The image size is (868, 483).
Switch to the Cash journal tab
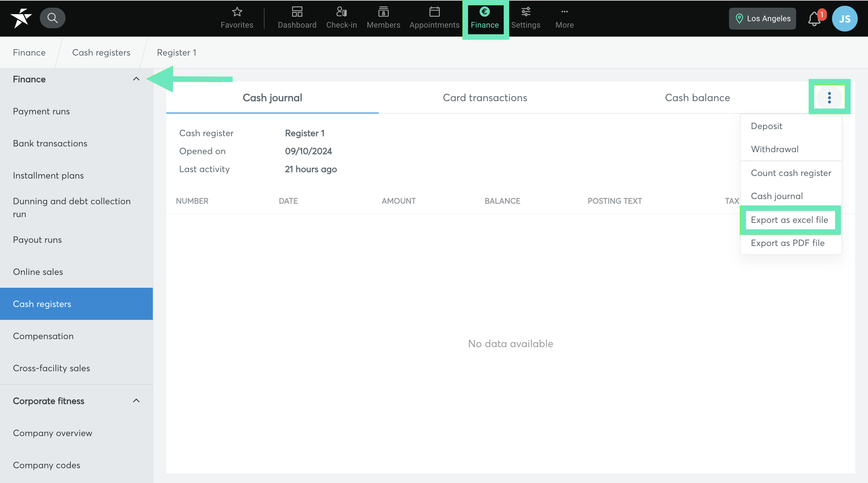click(272, 98)
